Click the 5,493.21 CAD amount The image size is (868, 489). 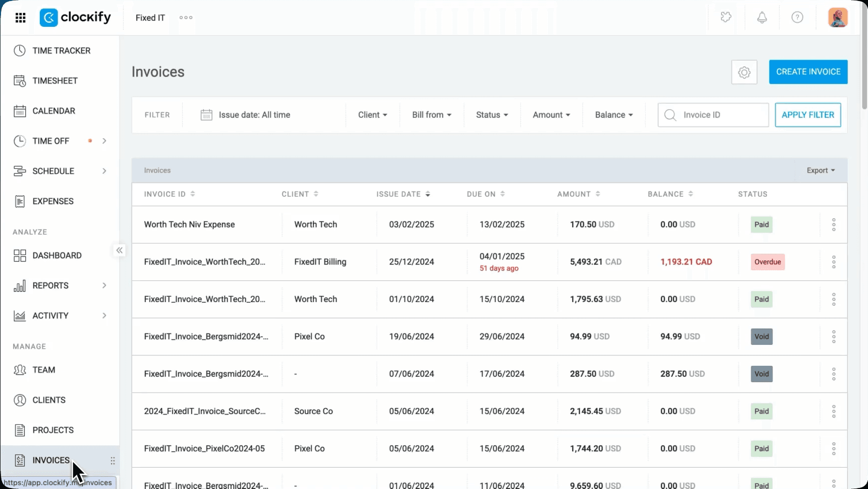click(x=596, y=262)
